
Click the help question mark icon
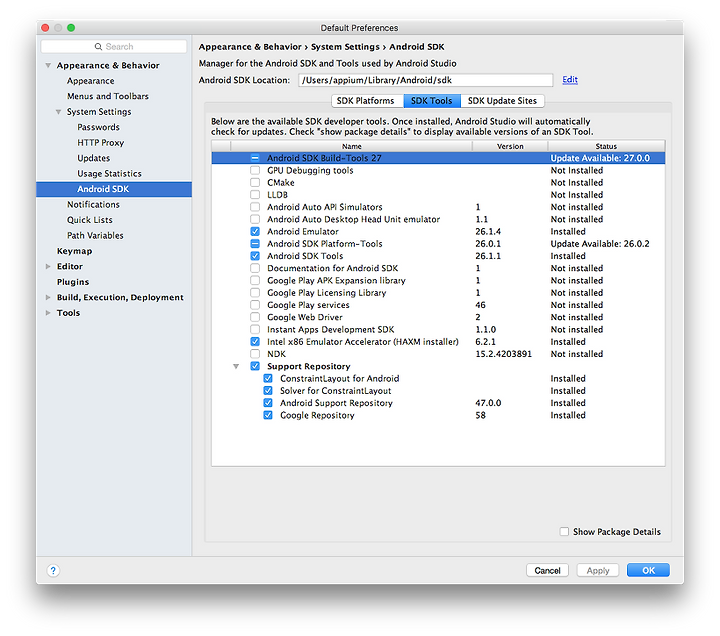pyautogui.click(x=53, y=570)
